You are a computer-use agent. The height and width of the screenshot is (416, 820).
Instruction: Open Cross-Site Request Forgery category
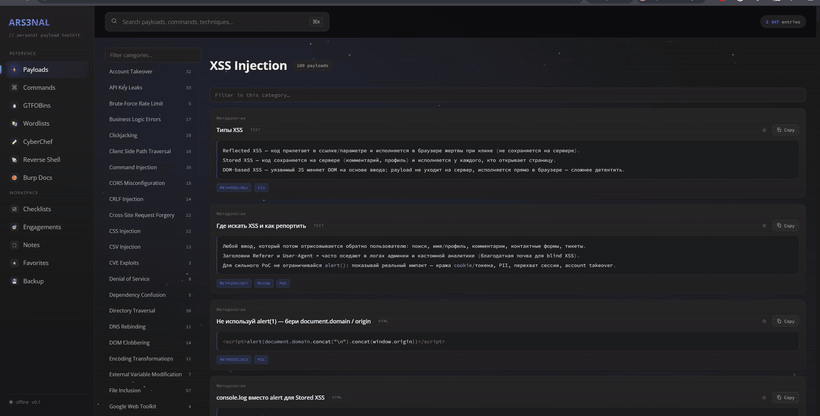[x=150, y=215]
